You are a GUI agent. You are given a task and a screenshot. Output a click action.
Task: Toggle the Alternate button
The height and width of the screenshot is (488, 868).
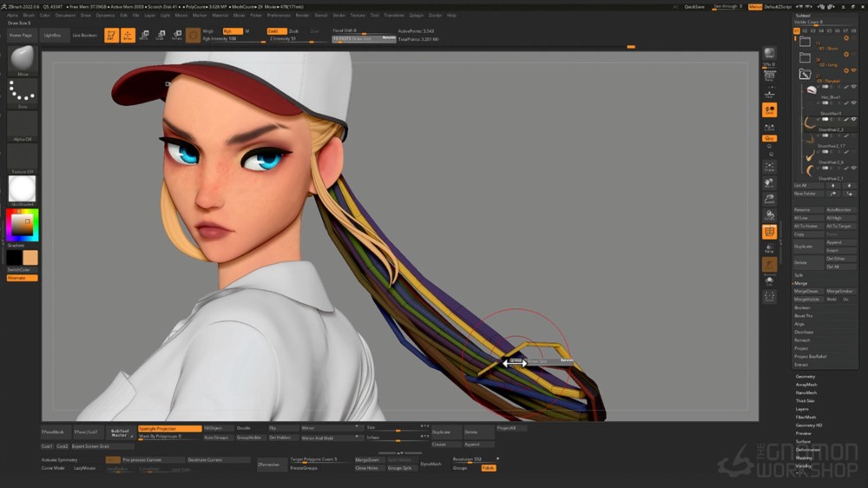[23, 278]
